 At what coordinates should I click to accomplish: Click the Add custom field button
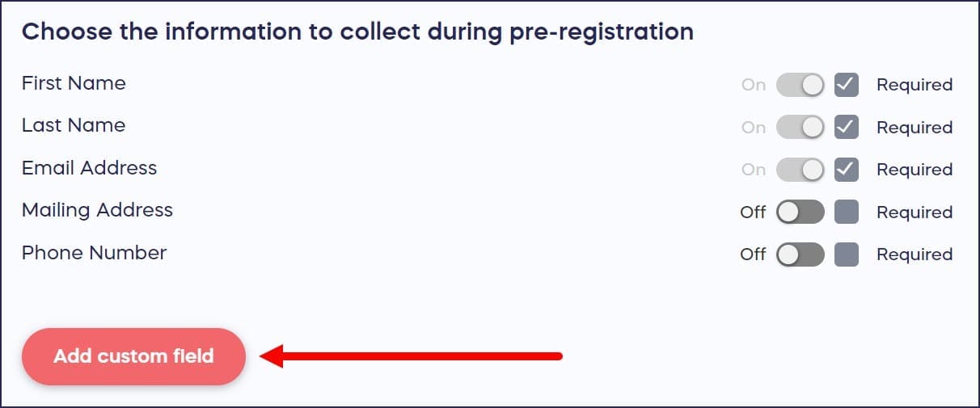tap(133, 356)
